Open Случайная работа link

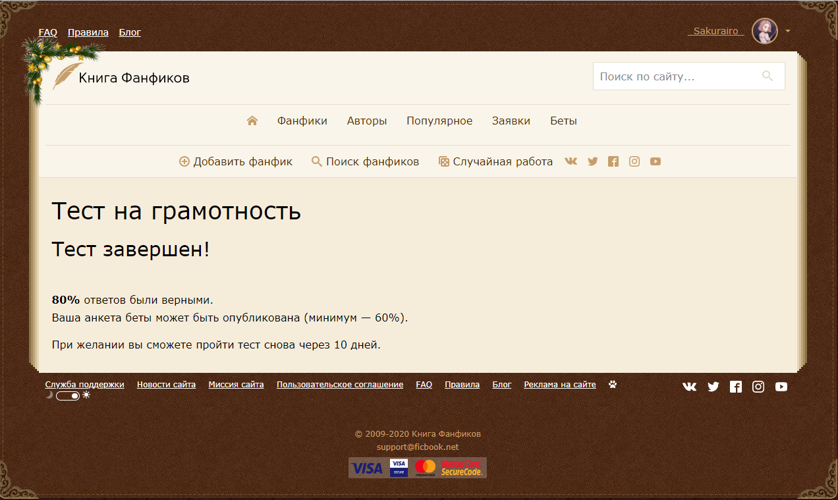(495, 161)
